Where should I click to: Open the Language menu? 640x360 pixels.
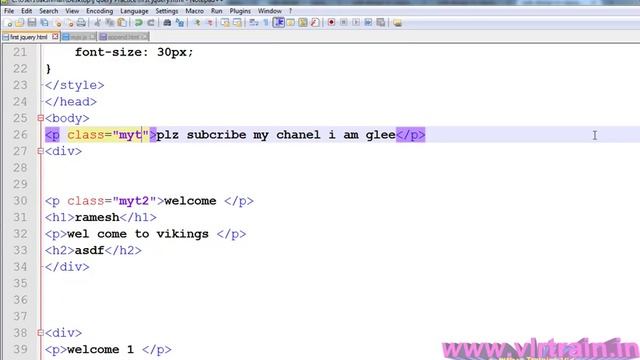(134, 11)
